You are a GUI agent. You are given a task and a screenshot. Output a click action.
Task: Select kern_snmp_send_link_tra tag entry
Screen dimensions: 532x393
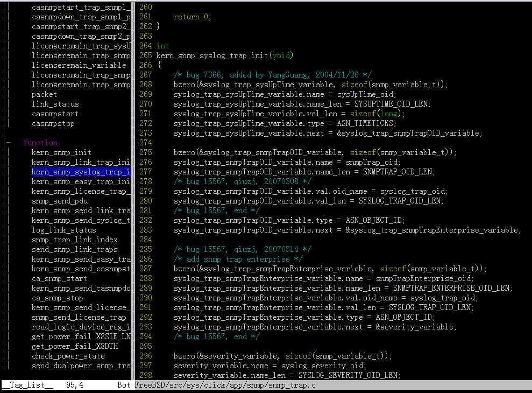click(x=81, y=210)
